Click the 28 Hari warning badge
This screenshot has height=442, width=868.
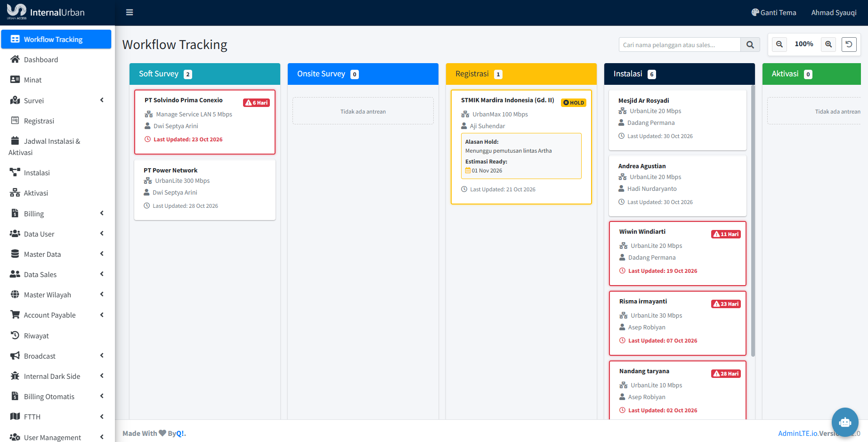pos(726,374)
